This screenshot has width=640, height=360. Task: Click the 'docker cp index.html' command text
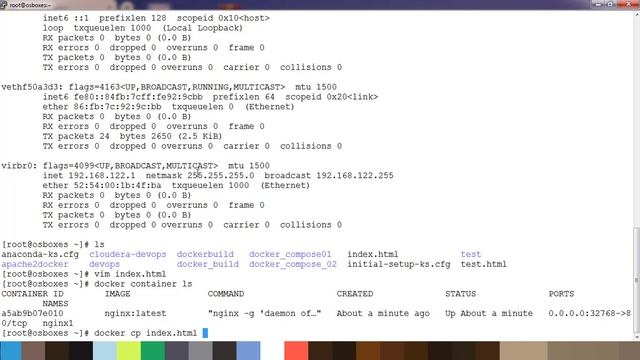[146, 333]
